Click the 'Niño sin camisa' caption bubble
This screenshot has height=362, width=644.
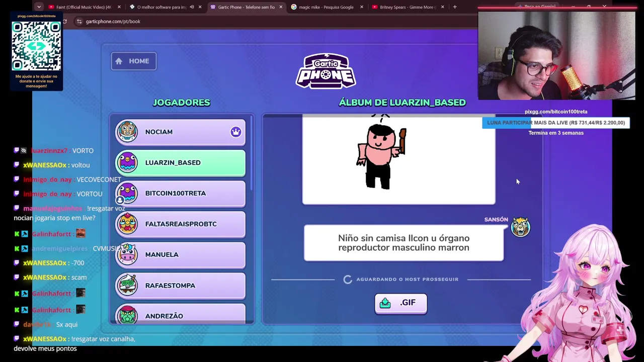pos(404,243)
